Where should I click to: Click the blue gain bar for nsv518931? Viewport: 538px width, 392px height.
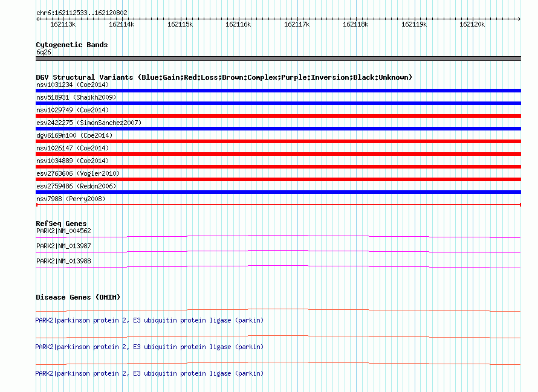[x=278, y=103]
